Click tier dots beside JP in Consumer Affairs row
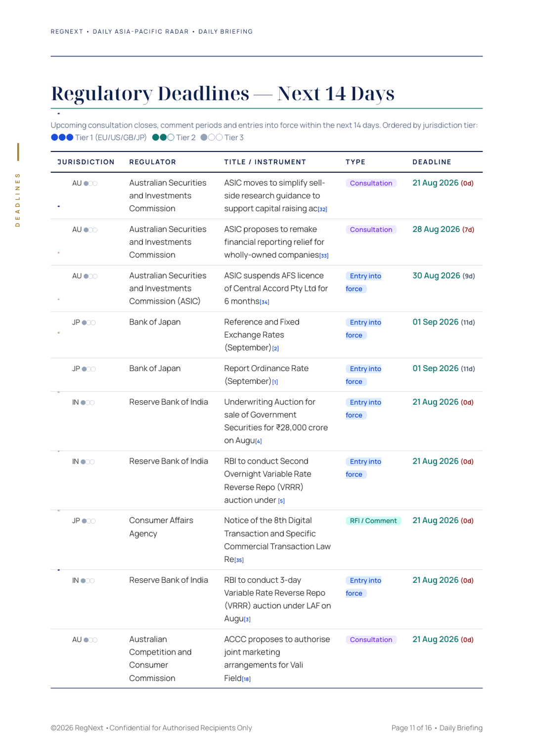This screenshot has width=534, height=756. (x=89, y=521)
